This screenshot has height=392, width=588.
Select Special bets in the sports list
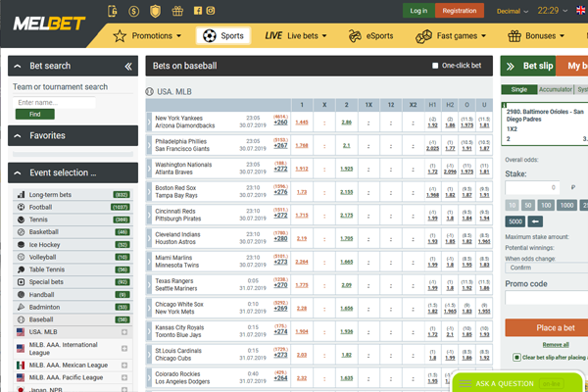click(73, 281)
